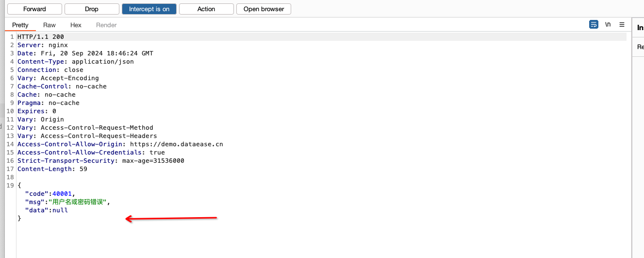
Task: Turn off the Intercept is on toggle
Action: (149, 9)
